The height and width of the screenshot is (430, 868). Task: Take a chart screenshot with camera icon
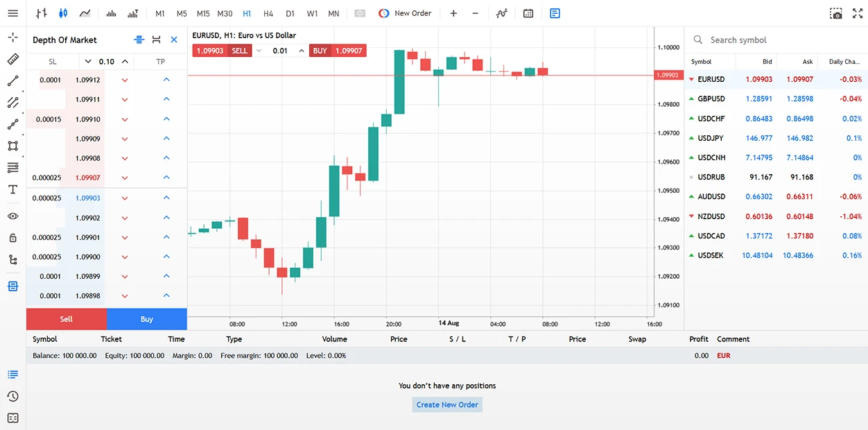pyautogui.click(x=836, y=13)
